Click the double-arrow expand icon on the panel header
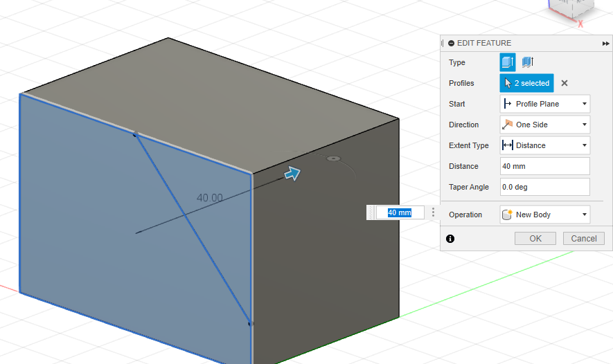The height and width of the screenshot is (364, 613). (605, 43)
